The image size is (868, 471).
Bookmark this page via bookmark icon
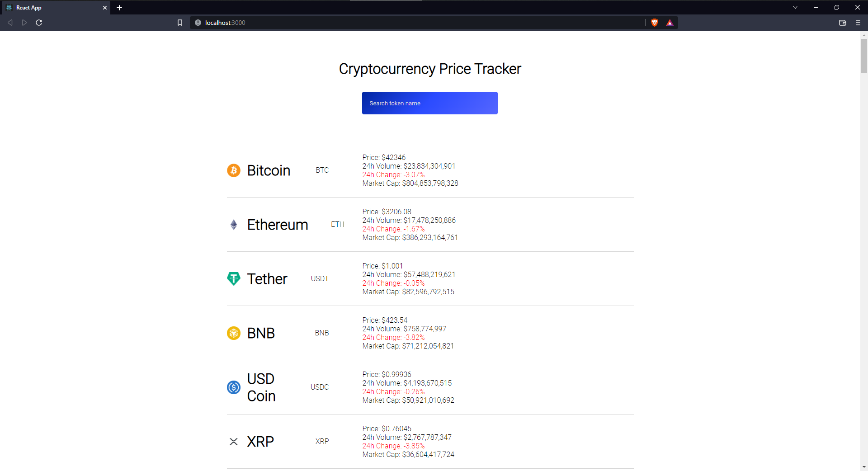coord(180,23)
